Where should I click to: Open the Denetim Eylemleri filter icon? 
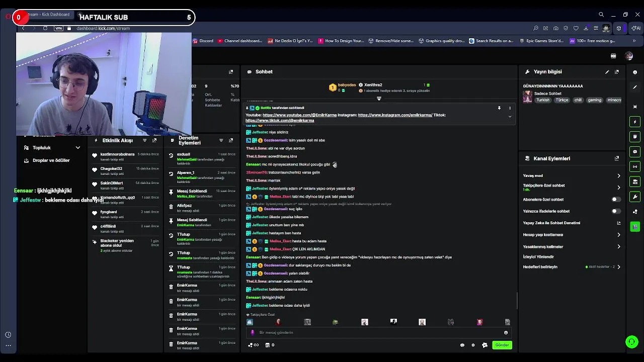tap(221, 140)
